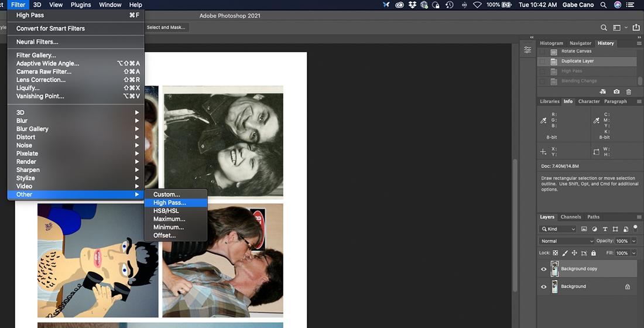This screenshot has height=328, width=644.
Task: Open the Kind layer filter dropdown
Action: (x=558, y=229)
